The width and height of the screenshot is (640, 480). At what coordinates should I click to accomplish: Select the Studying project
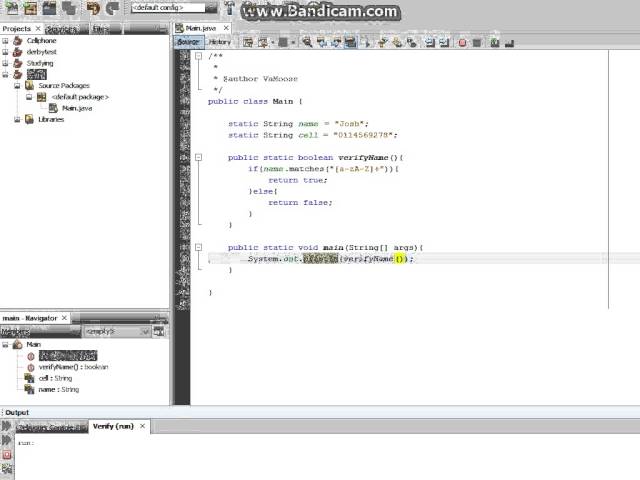pos(40,63)
